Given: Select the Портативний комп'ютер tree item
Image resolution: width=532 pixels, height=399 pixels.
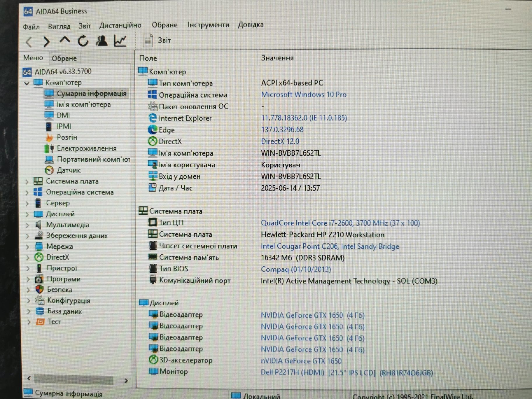Looking at the screenshot, I should pos(88,159).
